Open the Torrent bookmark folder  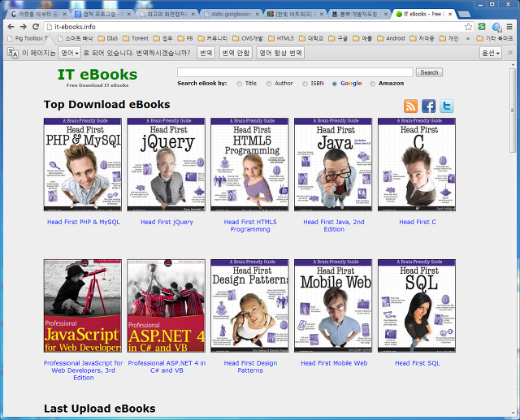pyautogui.click(x=136, y=38)
